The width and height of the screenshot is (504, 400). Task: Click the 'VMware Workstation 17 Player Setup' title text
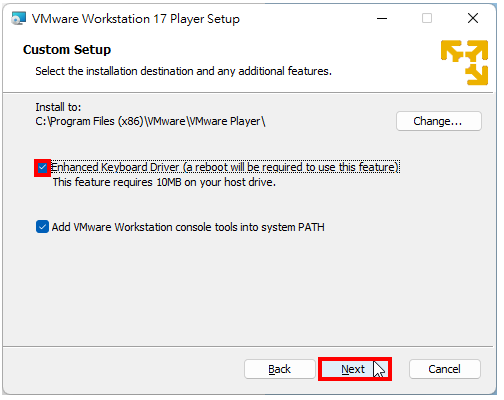click(136, 19)
